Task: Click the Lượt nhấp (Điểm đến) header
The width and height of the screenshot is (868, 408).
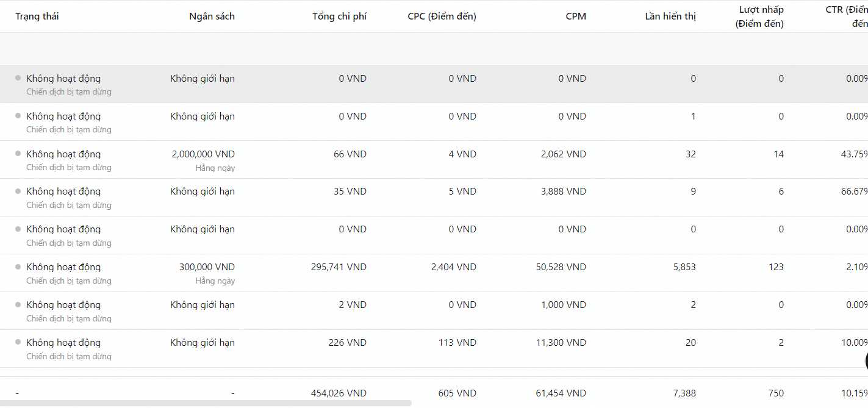Action: [x=760, y=16]
